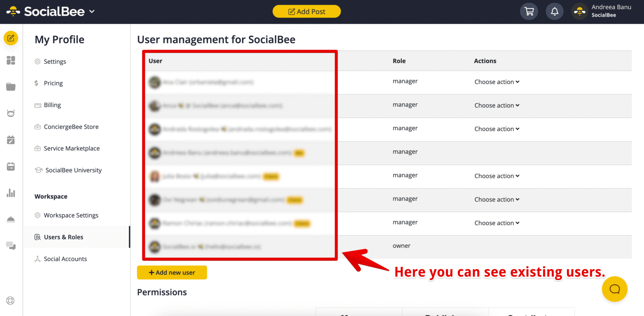This screenshot has width=644, height=316.
Task: Open the shopping cart icon
Action: (x=529, y=11)
